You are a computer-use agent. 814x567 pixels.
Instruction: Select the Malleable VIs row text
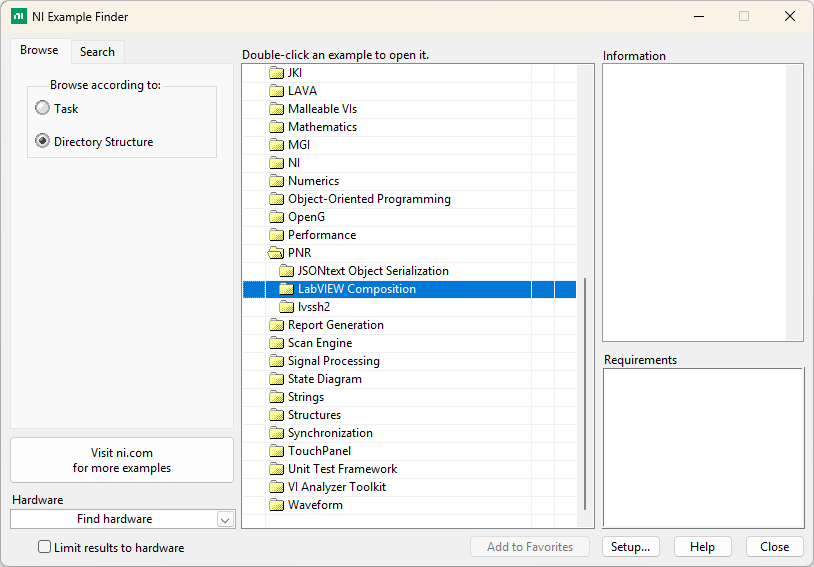[322, 109]
